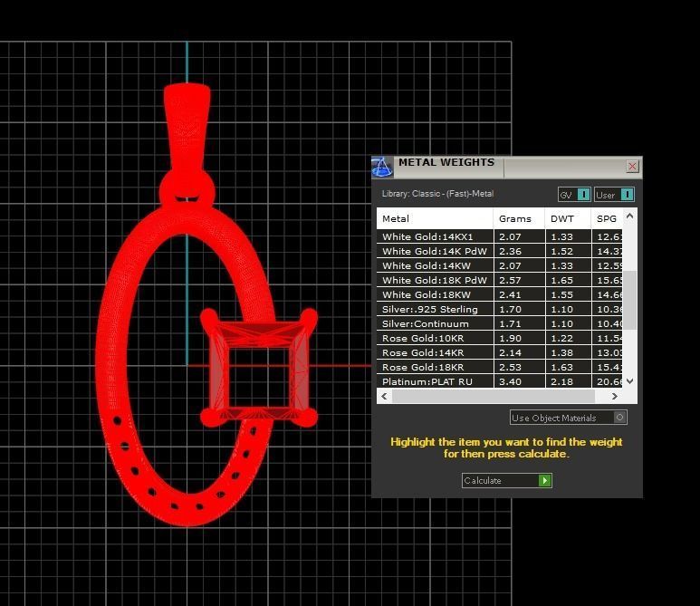Click the Library: Classic - (Fast)-Metal label
This screenshot has height=606, width=700.
[437, 194]
